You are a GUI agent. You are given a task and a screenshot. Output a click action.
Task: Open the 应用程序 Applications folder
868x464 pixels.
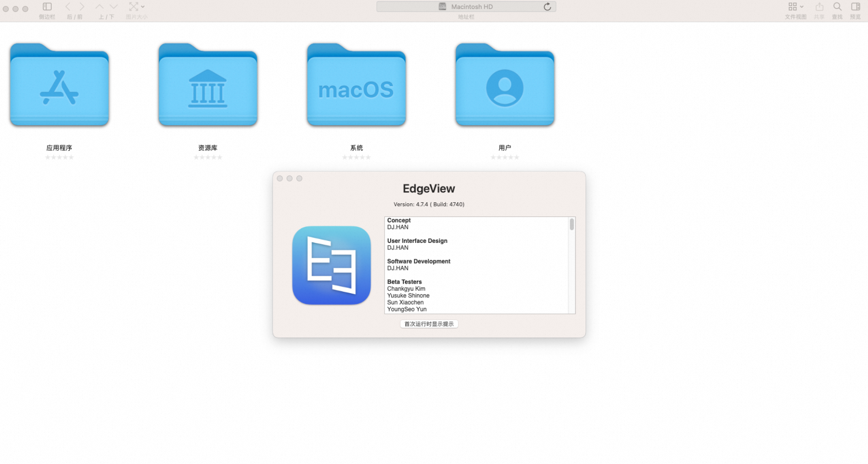point(59,85)
